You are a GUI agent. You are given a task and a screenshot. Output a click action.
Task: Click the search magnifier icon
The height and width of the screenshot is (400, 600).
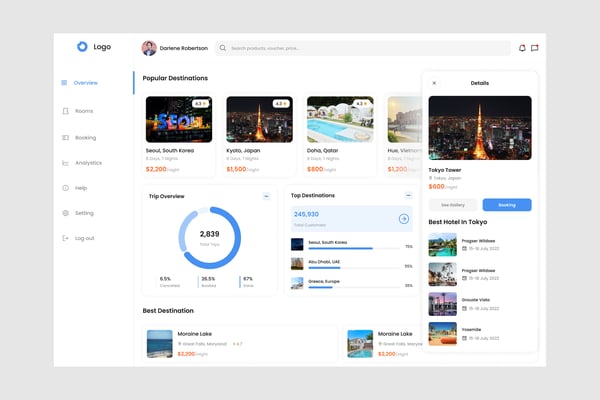223,48
